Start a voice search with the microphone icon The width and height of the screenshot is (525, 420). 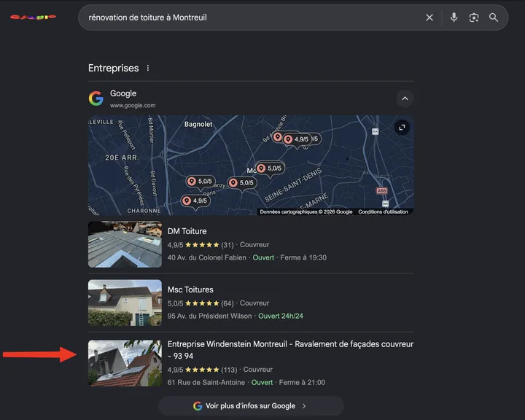click(x=454, y=17)
